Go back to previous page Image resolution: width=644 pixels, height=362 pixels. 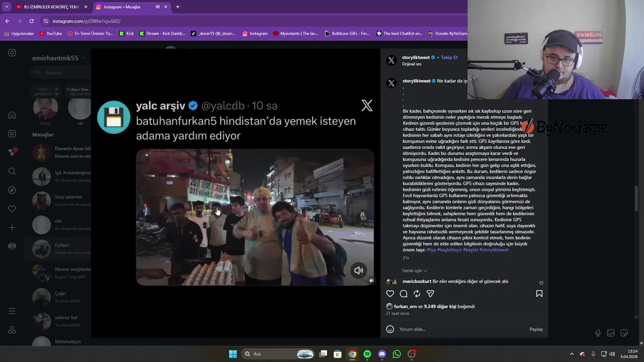pos(7,21)
